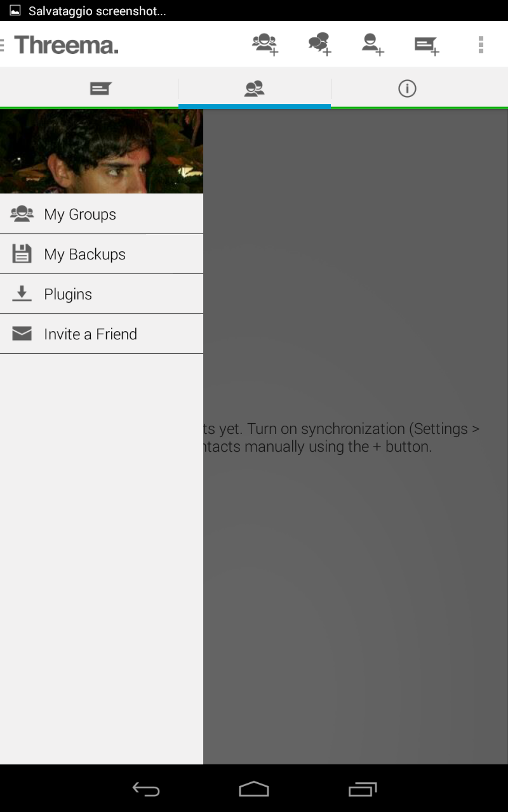The image size is (508, 812).
Task: Tap the floppy disk backup icon
Action: (x=22, y=254)
